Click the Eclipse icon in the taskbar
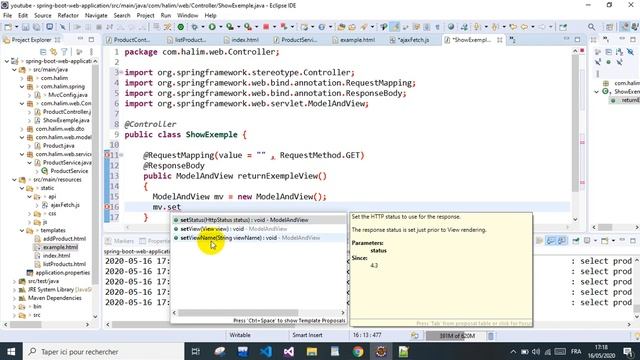 tap(381, 351)
